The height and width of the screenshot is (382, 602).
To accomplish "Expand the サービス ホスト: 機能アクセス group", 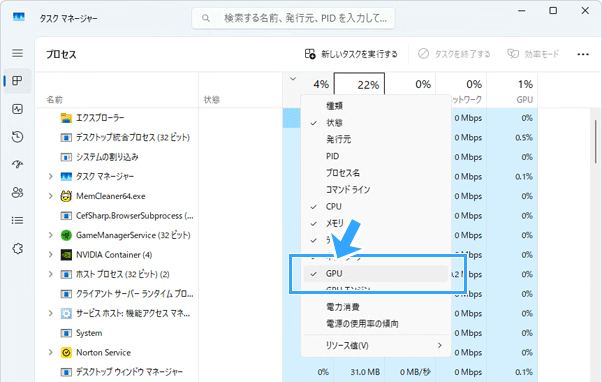I will click(x=50, y=313).
